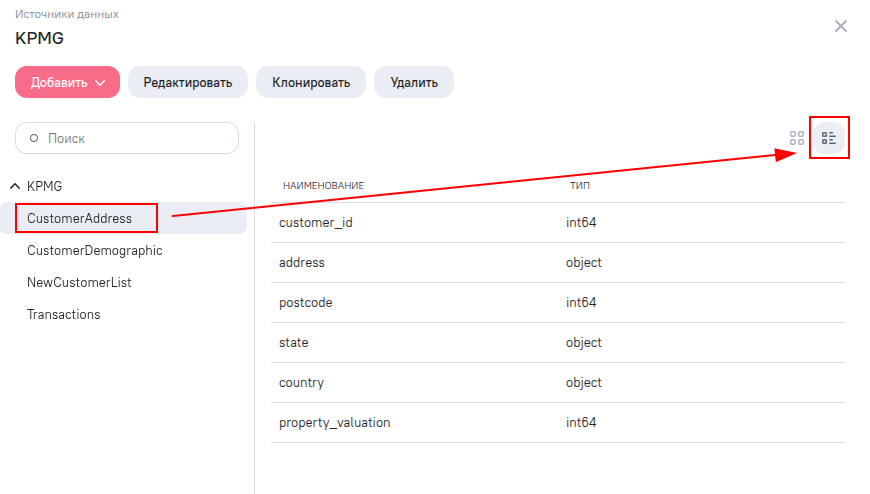
Task: Click the Клонировать button
Action: point(311,82)
